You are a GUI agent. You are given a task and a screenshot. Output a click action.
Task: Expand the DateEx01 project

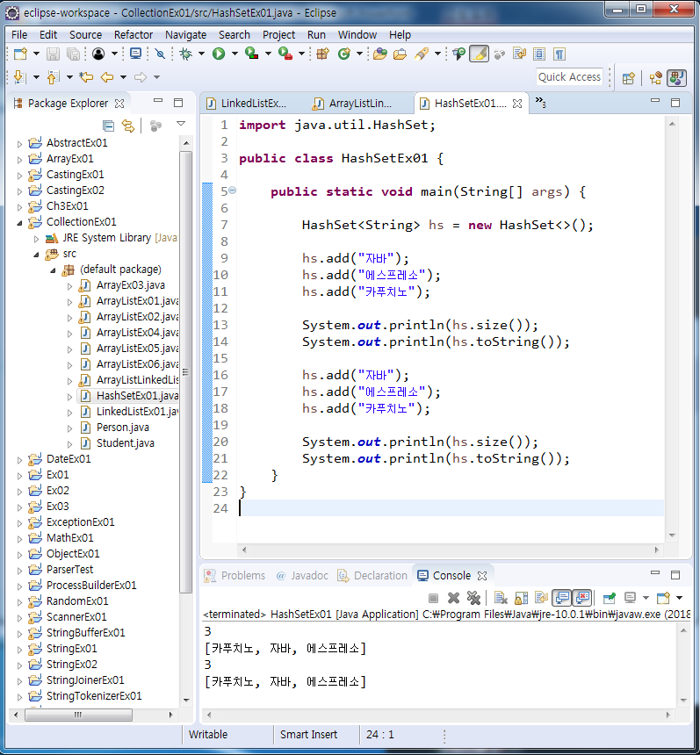(19, 460)
